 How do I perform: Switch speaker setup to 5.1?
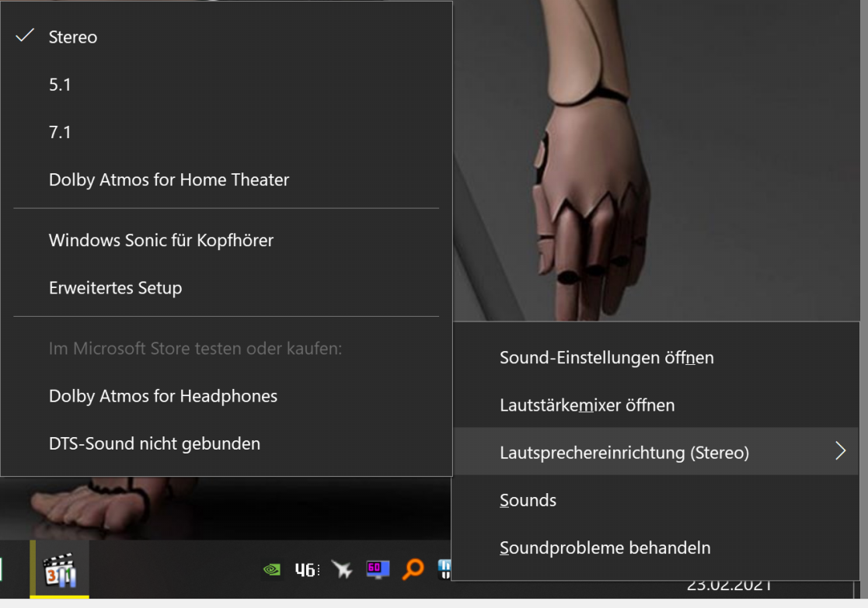226,85
